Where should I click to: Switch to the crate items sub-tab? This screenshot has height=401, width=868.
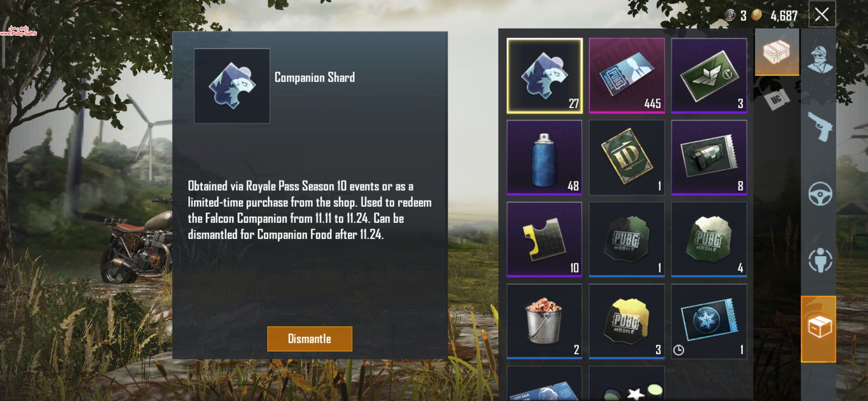[777, 52]
